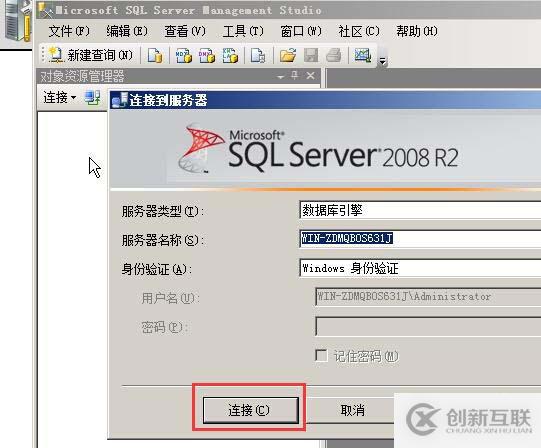Viewport: 541px width, 448px height.
Task: Open the 工具(T) menu
Action: 243,31
